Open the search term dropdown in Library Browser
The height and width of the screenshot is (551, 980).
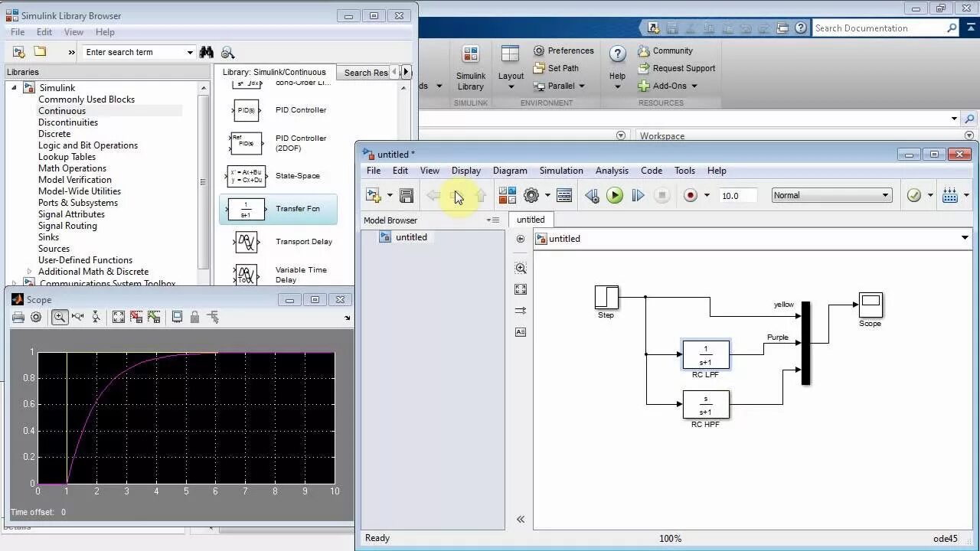[x=190, y=52]
